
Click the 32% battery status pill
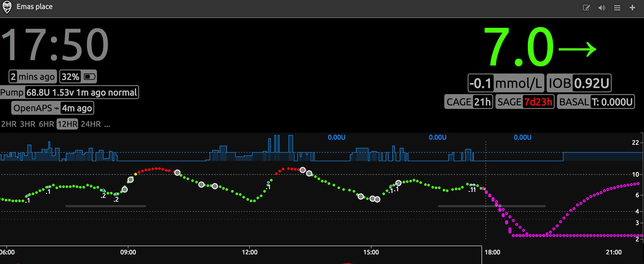(x=78, y=77)
